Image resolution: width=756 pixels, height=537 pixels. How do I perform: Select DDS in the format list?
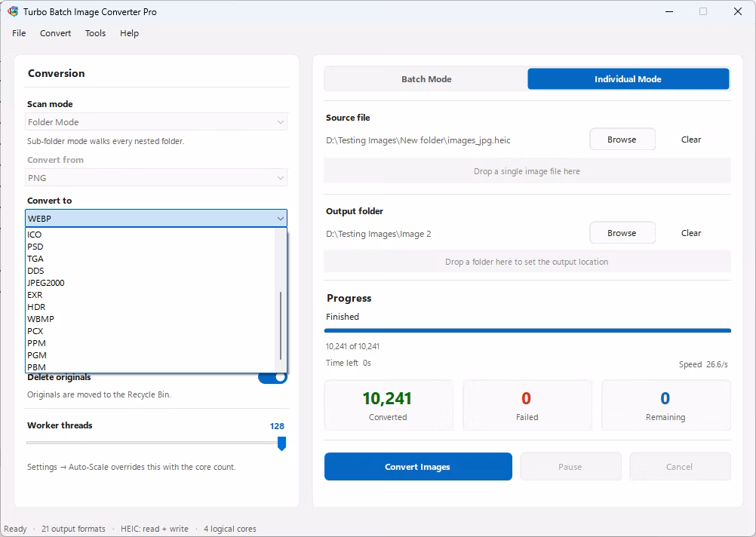tap(150, 271)
